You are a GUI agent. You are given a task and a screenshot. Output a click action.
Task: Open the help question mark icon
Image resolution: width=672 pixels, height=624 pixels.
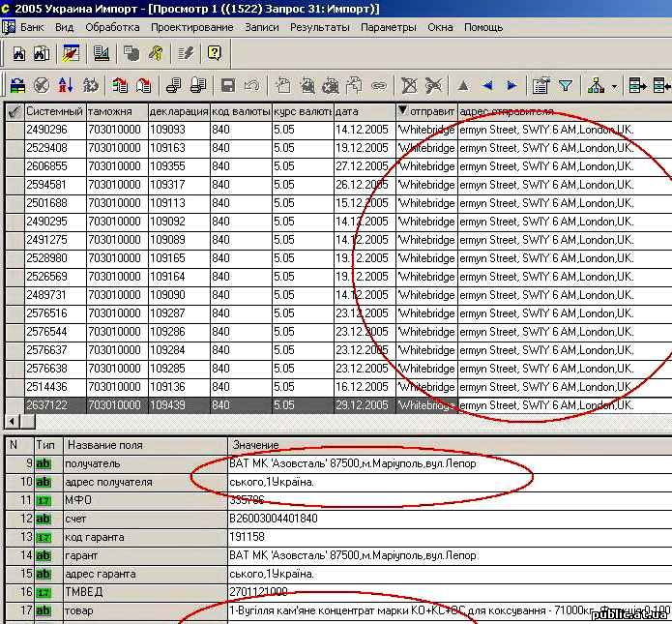pyautogui.click(x=214, y=53)
